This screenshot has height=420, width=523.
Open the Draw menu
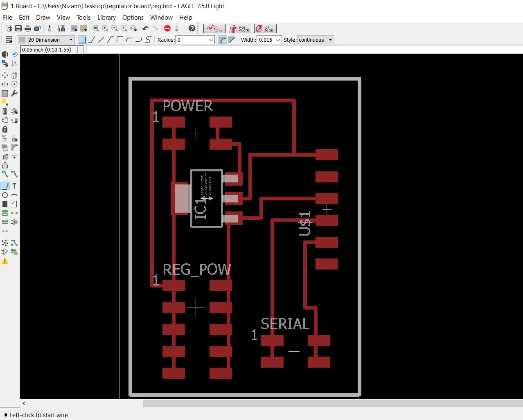click(43, 18)
